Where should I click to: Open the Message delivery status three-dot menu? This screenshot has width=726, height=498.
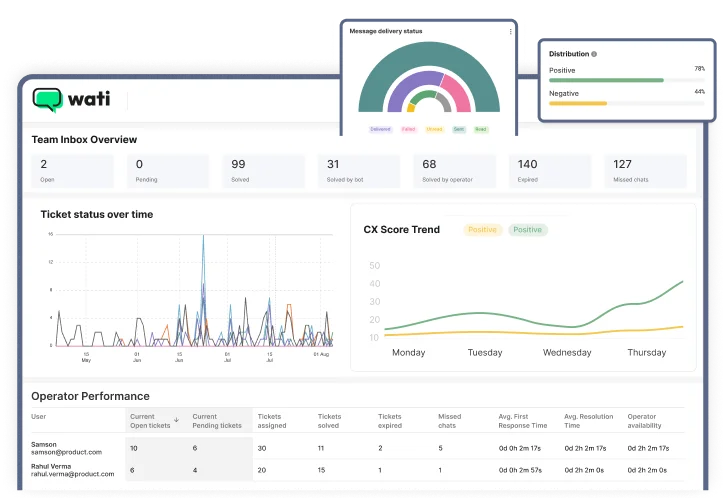click(x=511, y=32)
